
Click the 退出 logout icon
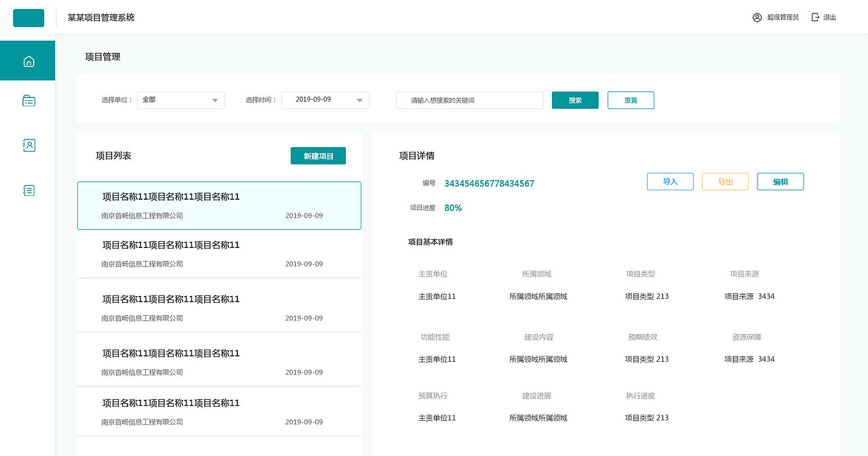[814, 17]
